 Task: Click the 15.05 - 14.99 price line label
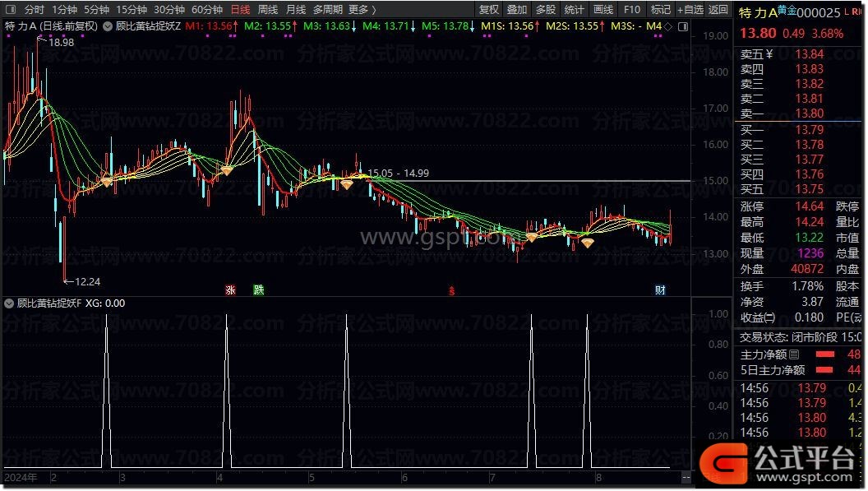(x=398, y=173)
